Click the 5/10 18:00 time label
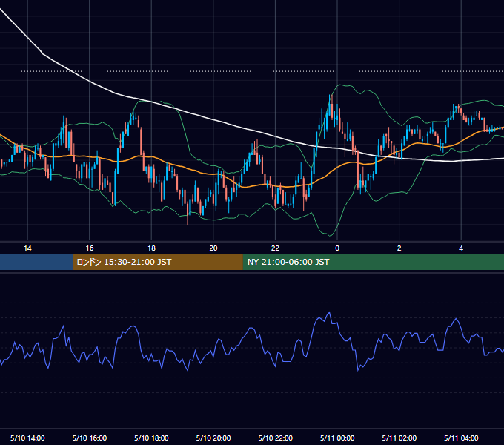Screen dimensions: 504x445 pos(151,438)
